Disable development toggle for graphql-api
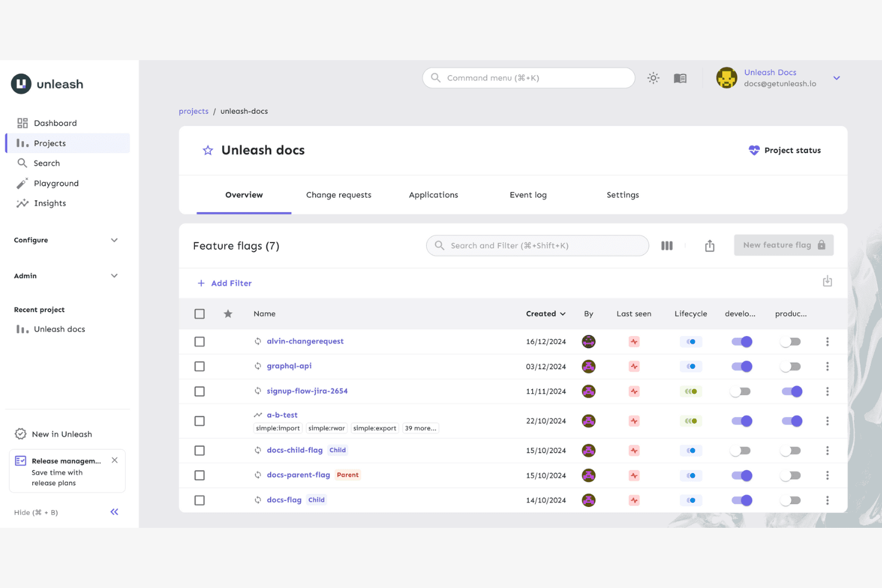This screenshot has height=588, width=882. point(742,366)
